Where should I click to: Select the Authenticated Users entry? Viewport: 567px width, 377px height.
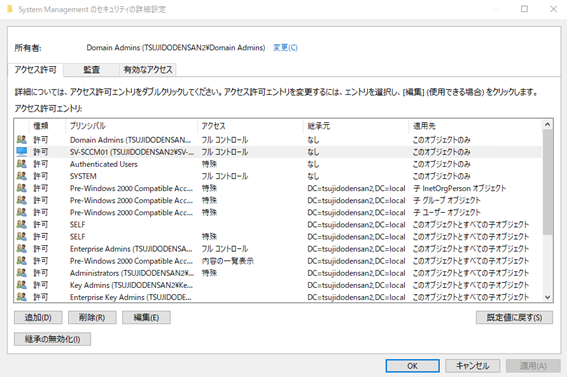(104, 164)
